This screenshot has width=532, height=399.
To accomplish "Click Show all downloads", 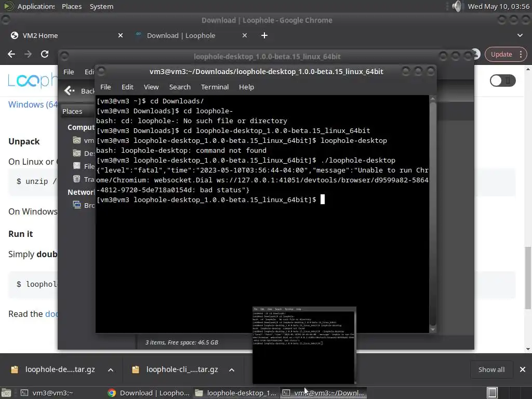I will coord(491,369).
